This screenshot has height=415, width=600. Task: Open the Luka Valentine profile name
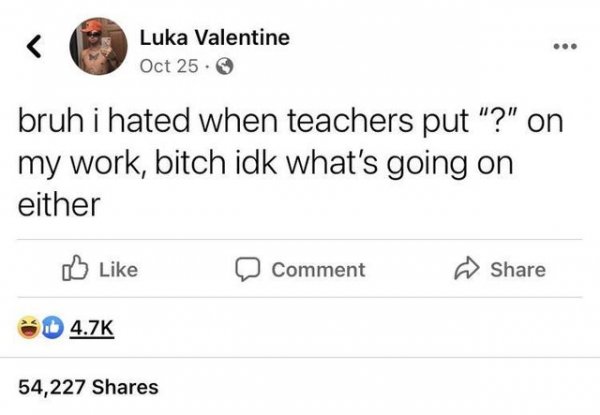point(215,37)
